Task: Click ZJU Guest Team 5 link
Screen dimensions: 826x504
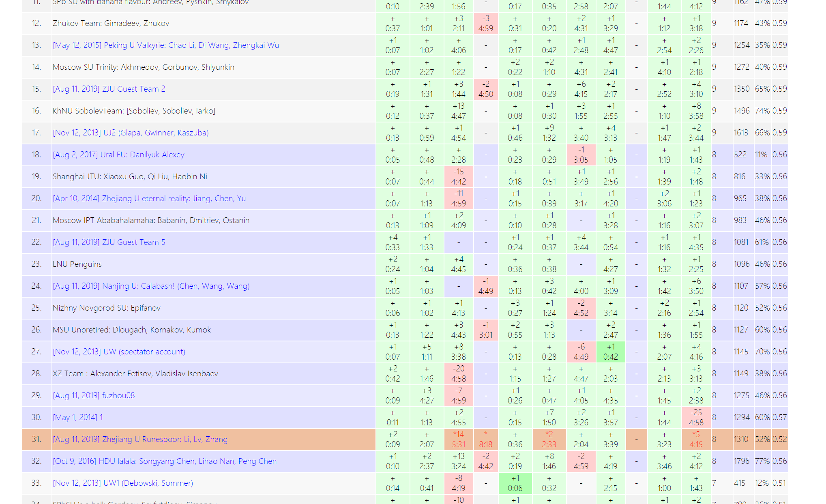Action: tap(109, 242)
